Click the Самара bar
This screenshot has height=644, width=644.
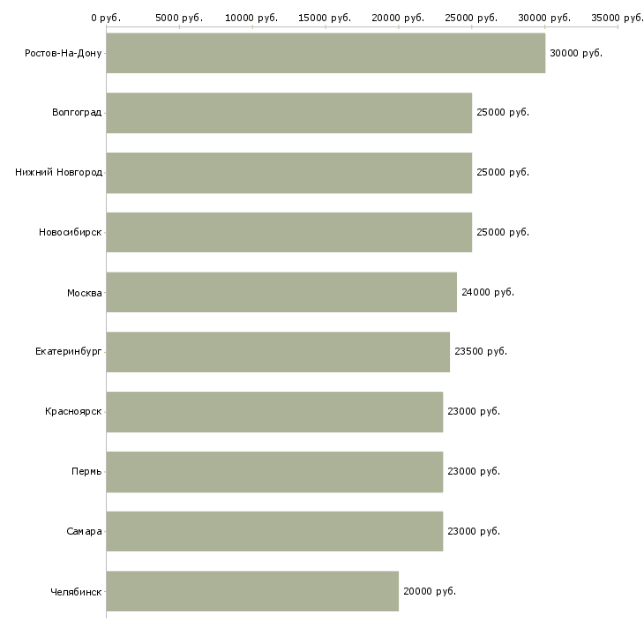(x=274, y=531)
